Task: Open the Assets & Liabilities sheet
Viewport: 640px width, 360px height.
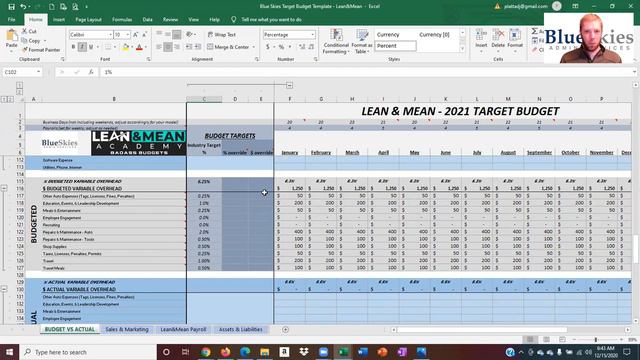Action: pos(240,329)
